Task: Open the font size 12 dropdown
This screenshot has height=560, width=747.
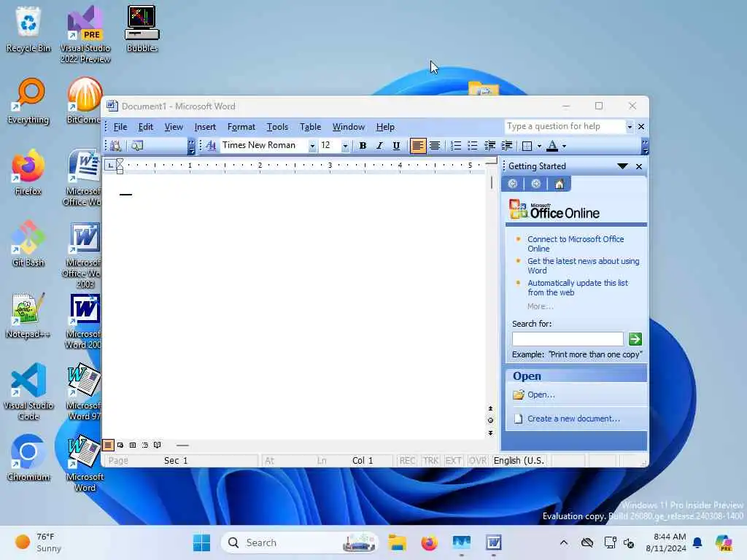Action: pyautogui.click(x=345, y=146)
